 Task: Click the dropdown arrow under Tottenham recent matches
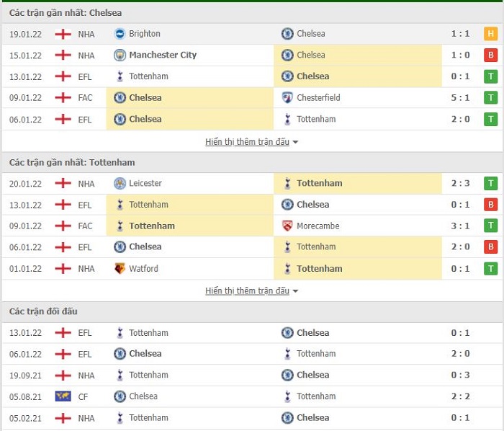[295, 291]
